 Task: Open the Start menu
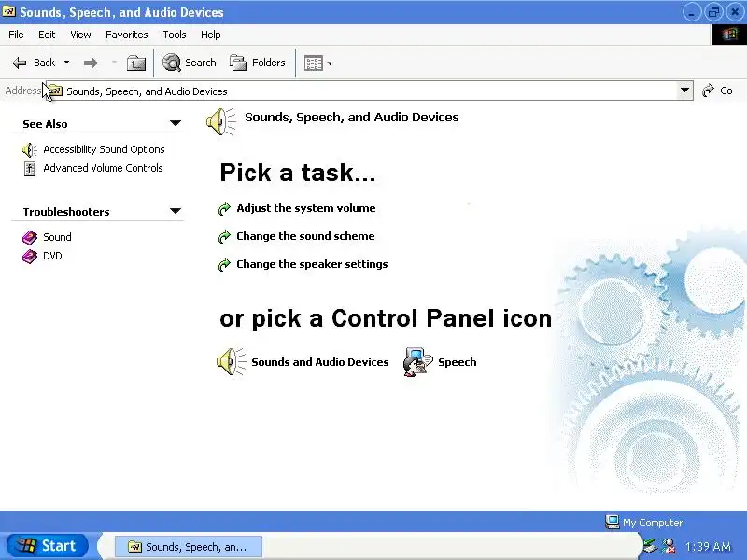tap(48, 545)
